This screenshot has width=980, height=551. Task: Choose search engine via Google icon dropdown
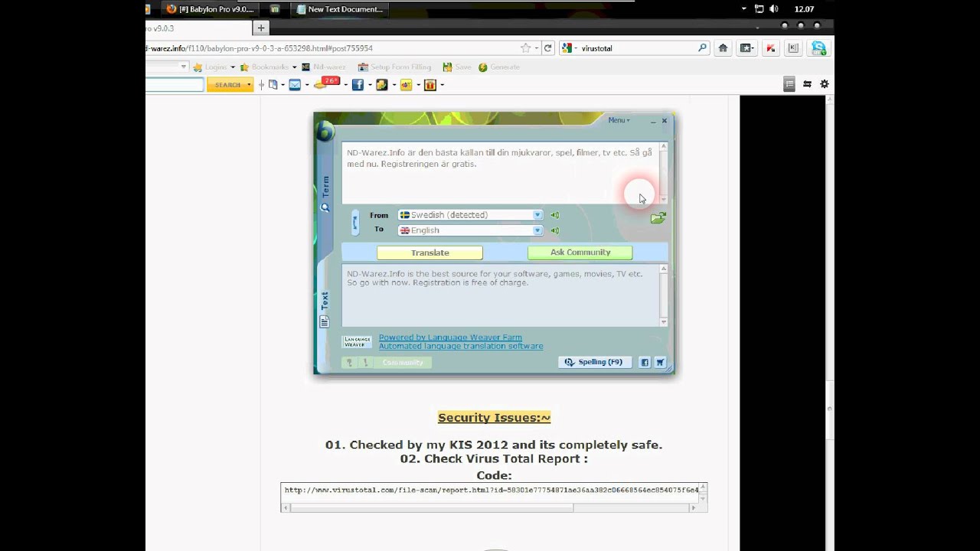click(568, 47)
